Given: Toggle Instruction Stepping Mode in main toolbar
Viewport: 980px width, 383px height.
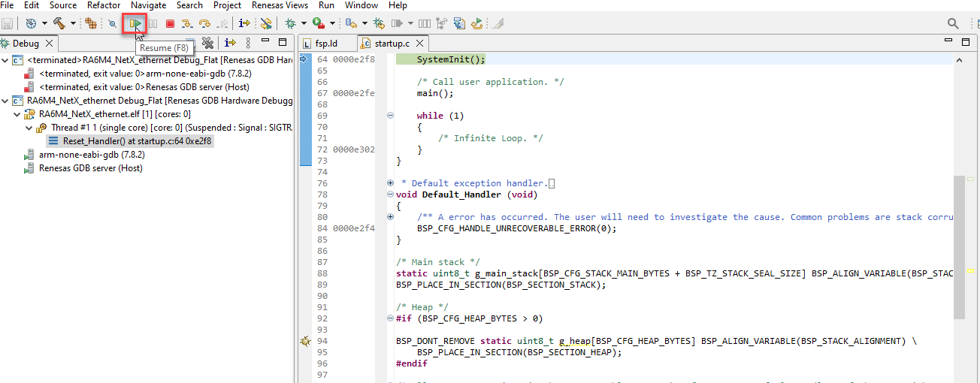Looking at the screenshot, I should point(244,23).
